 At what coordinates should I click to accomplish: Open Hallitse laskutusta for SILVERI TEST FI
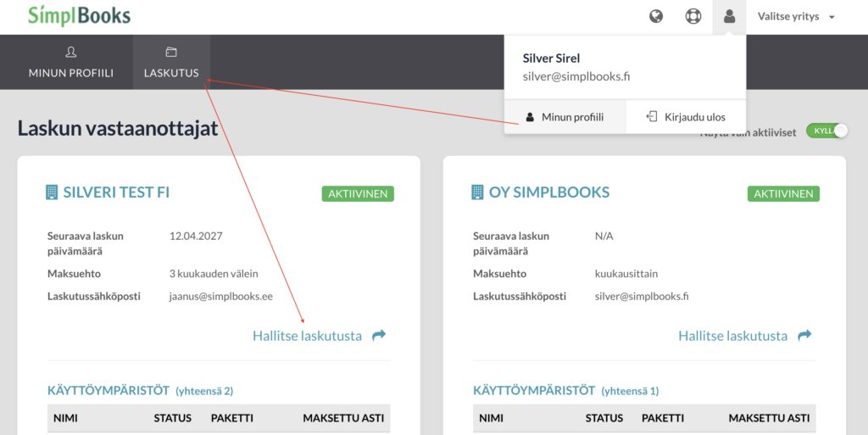pyautogui.click(x=307, y=336)
